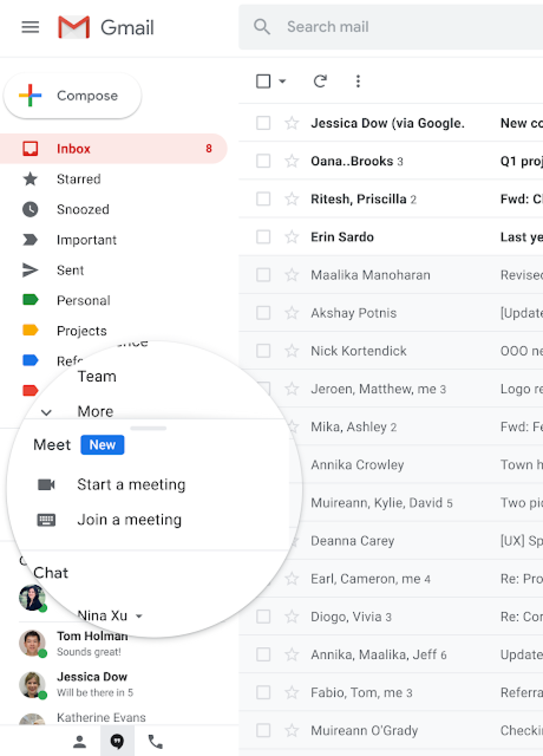
Task: Click the video camera Start a meeting icon
Action: [x=46, y=484]
